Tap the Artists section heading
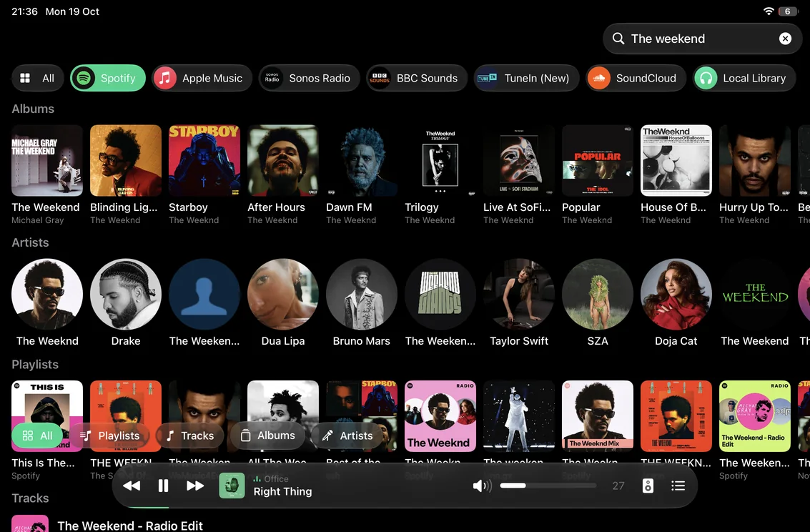Screen dimensions: 810x532 pyautogui.click(x=30, y=242)
